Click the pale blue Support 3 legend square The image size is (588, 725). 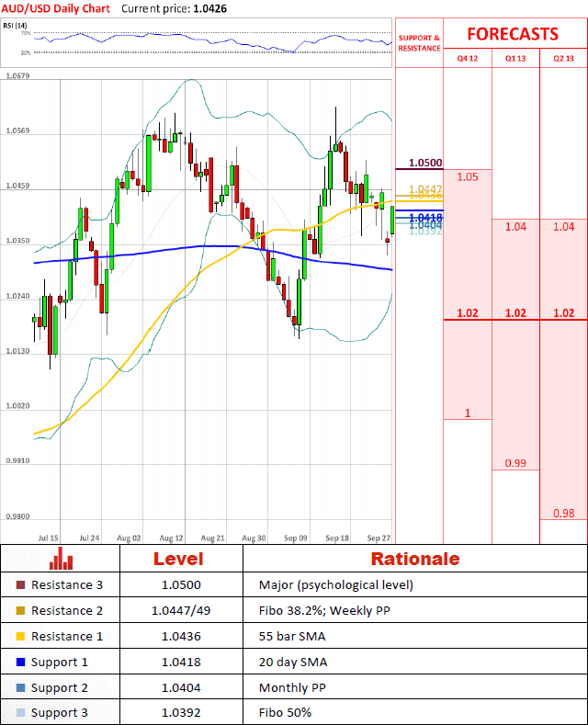(21, 713)
